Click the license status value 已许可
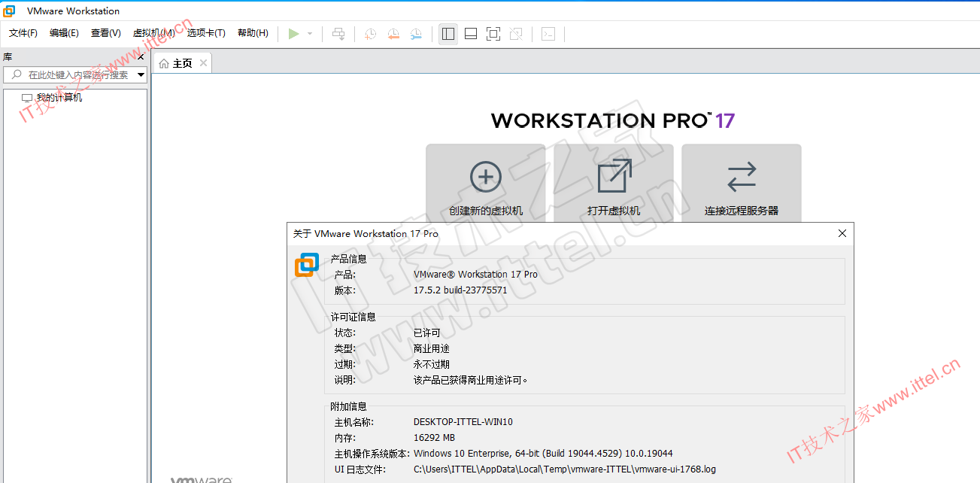Screen dimensions: 980x483 click(427, 333)
